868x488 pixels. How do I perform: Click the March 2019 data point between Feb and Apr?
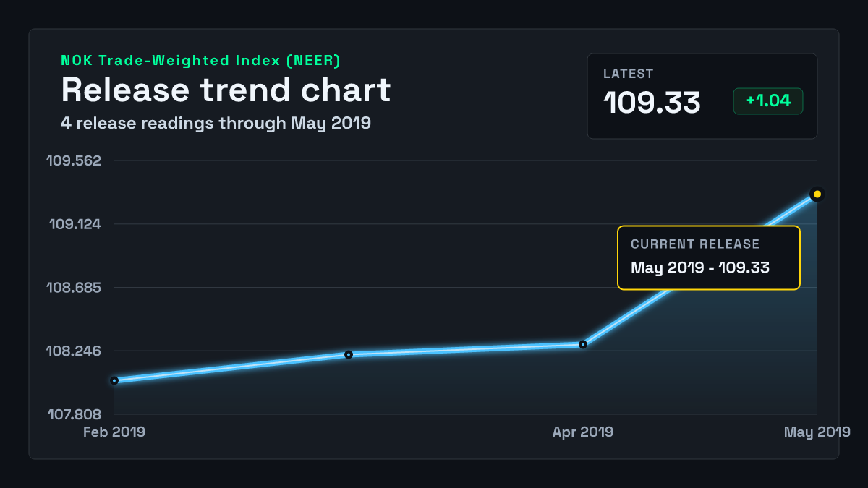click(349, 354)
